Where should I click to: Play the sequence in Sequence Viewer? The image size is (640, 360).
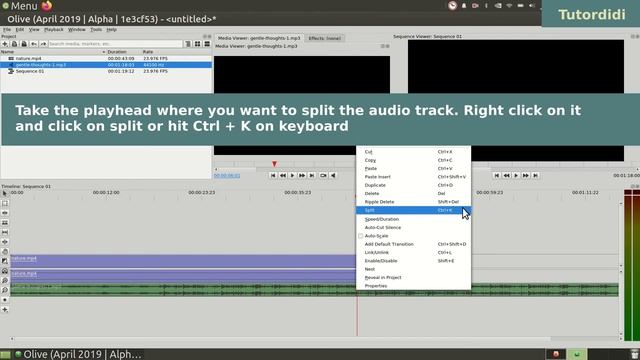pyautogui.click(x=516, y=176)
